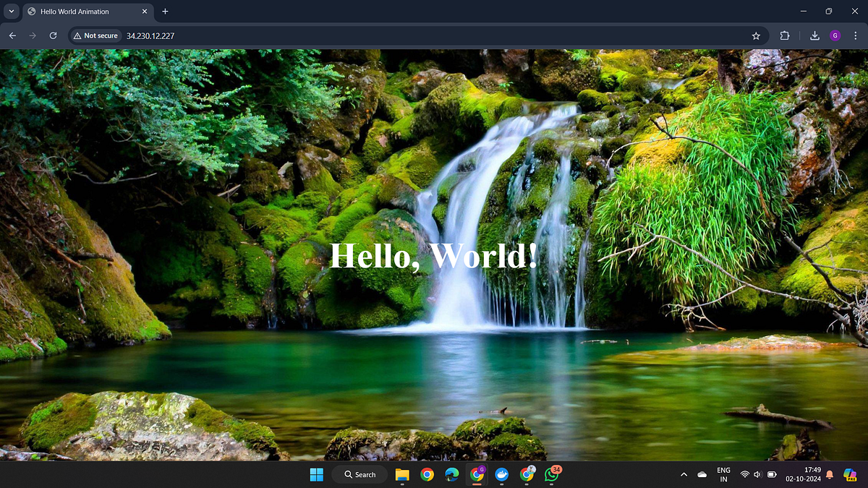Go back with the browser back button

pos(12,35)
